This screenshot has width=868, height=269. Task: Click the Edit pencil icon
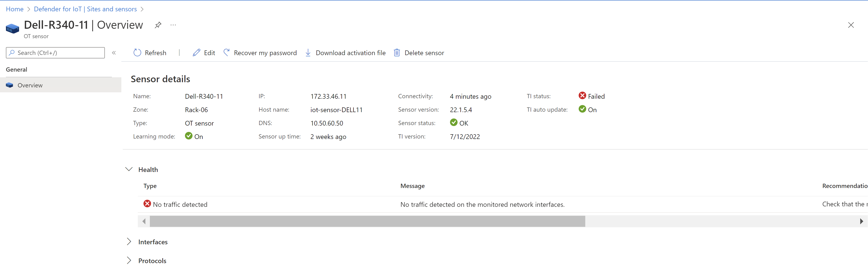click(197, 53)
